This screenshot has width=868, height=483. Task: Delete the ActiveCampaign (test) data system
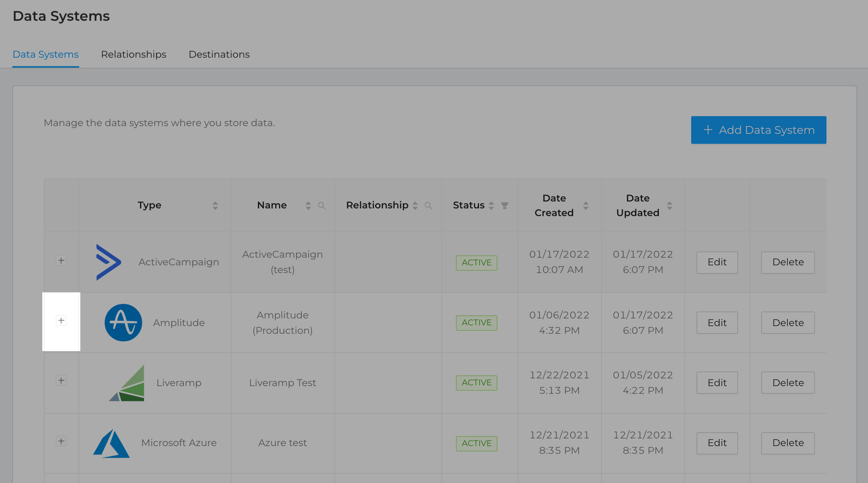coord(788,263)
